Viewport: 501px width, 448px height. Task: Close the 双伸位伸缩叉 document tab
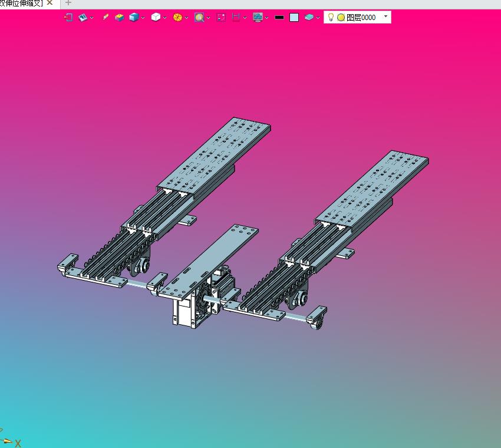tap(50, 3)
